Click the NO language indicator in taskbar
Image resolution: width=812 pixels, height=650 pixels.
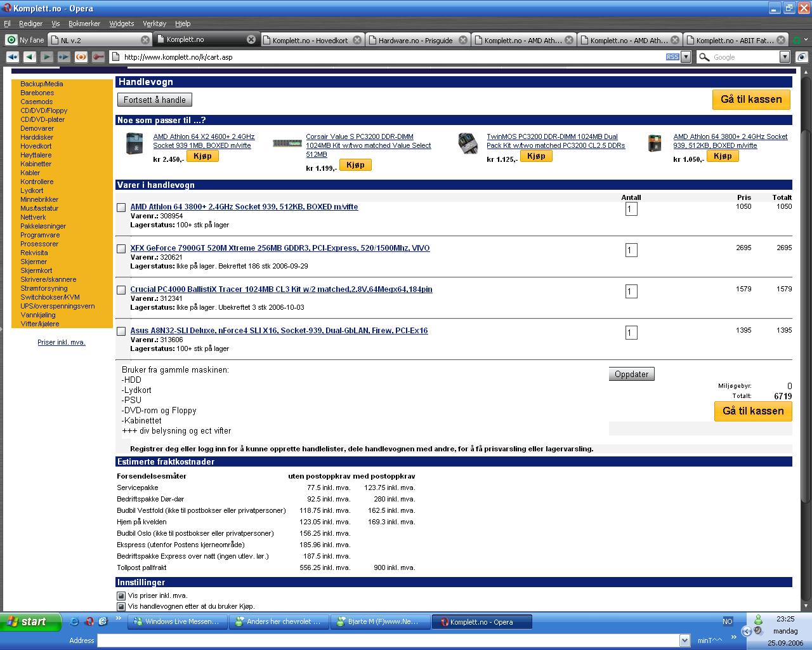(728, 621)
